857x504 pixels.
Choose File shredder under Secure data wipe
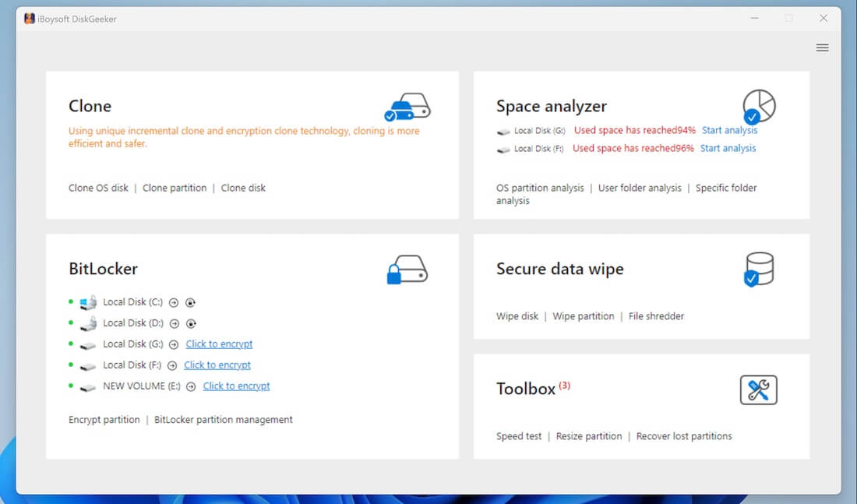click(x=656, y=316)
